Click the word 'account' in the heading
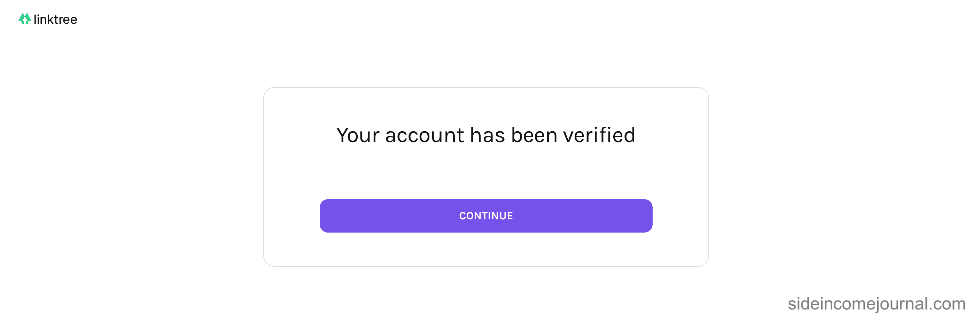 (x=425, y=136)
